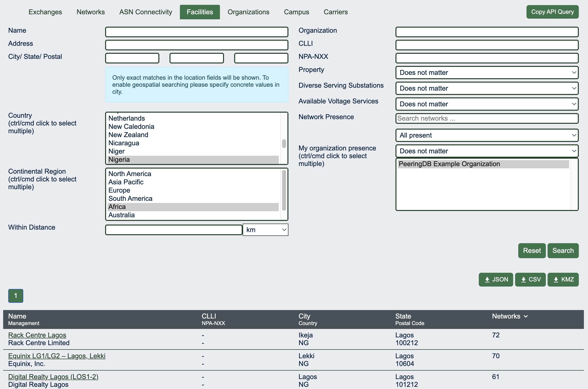This screenshot has width=588, height=389.
Task: Select Niger in the Country list
Action: point(193,151)
